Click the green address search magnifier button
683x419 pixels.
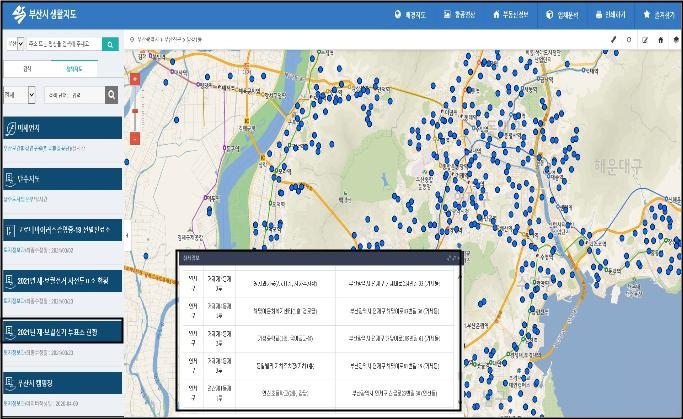tap(110, 44)
